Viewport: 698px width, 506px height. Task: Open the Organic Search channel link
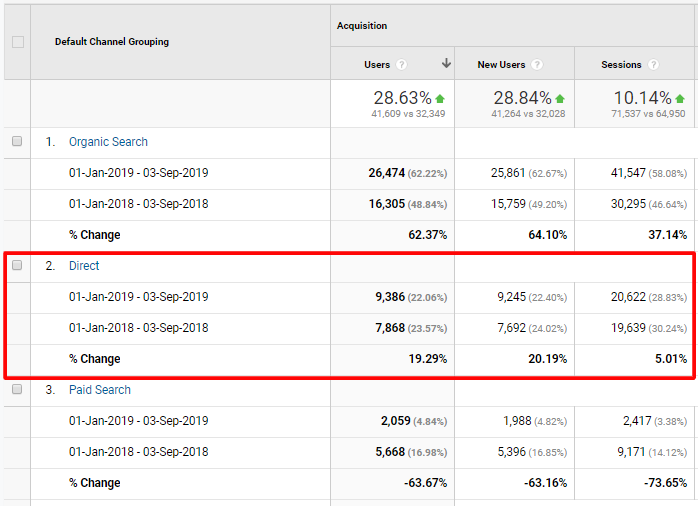point(108,142)
